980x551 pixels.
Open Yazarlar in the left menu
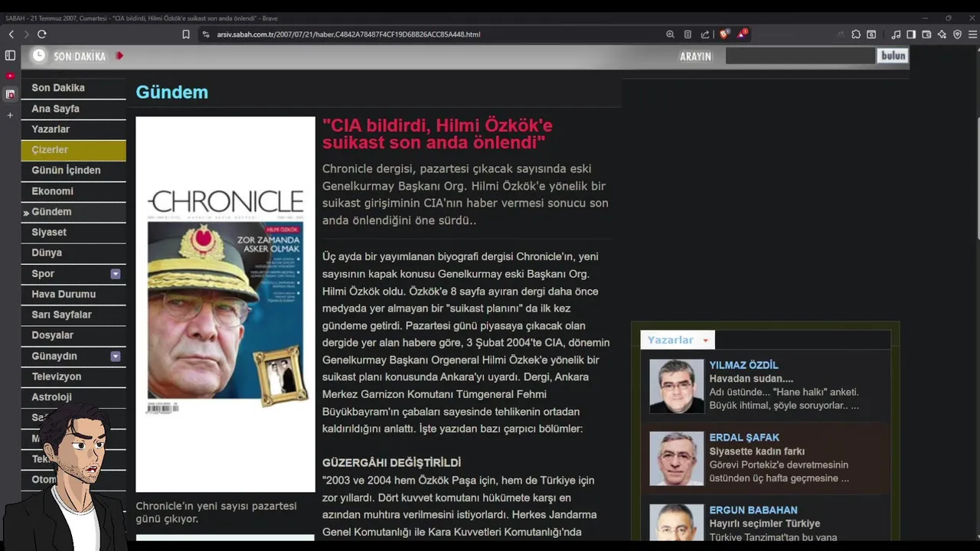73,129
